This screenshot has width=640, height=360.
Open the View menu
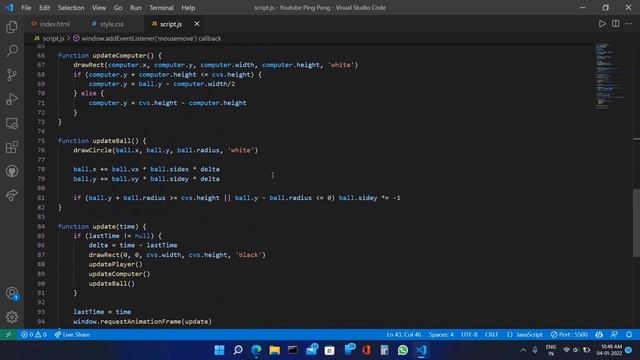click(x=99, y=8)
